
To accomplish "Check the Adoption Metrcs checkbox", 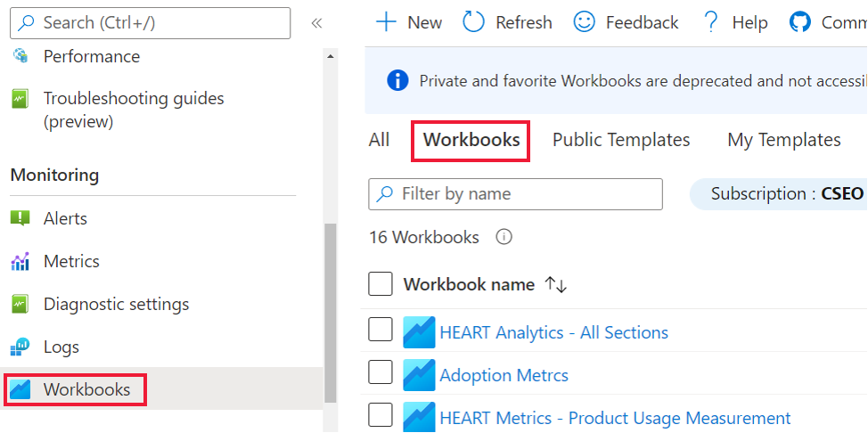I will point(381,373).
